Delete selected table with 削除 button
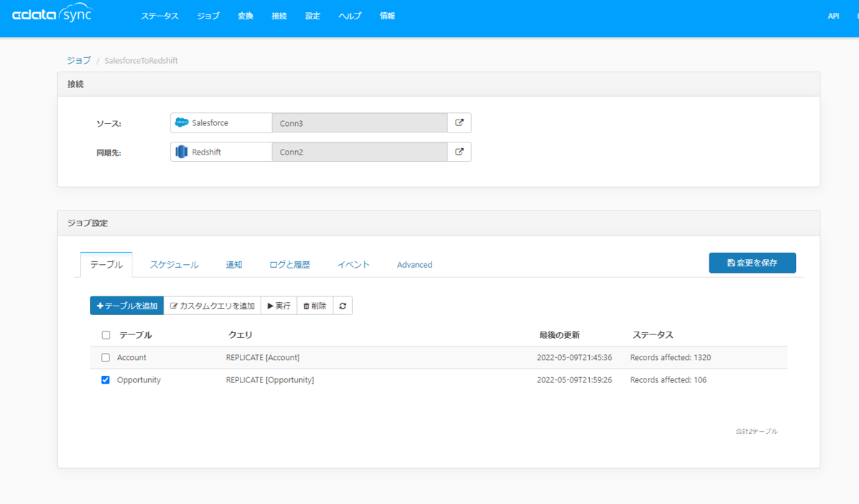This screenshot has height=504, width=859. [x=315, y=306]
